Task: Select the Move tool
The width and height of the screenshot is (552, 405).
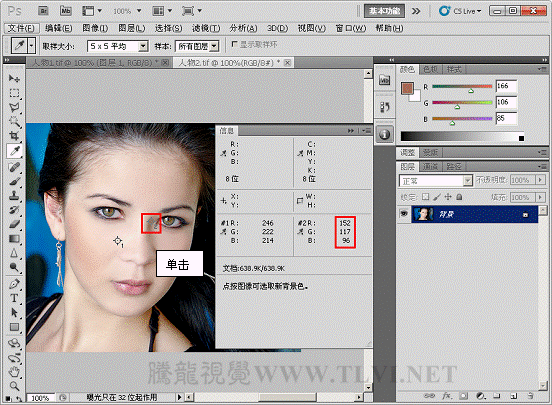Action: [x=14, y=78]
